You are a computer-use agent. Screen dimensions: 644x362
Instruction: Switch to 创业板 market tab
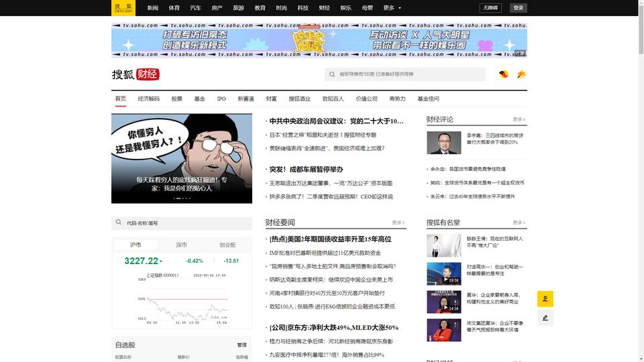click(x=227, y=245)
